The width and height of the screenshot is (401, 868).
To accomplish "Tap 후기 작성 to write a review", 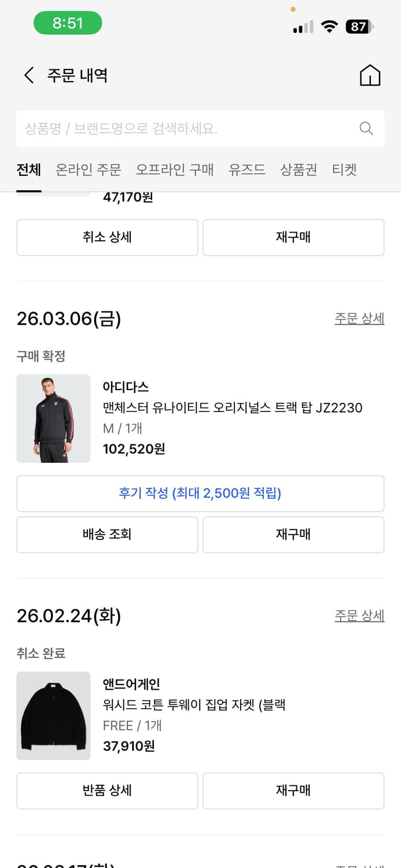I will 200,493.
